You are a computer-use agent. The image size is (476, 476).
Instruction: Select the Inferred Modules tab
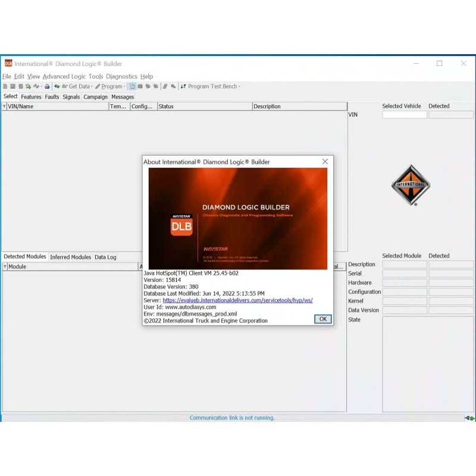pyautogui.click(x=70, y=256)
